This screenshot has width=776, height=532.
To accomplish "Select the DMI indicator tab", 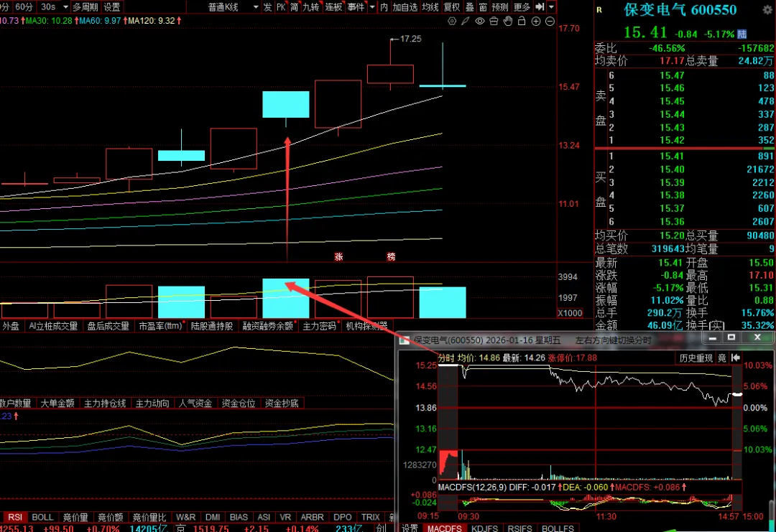I will click(x=213, y=517).
